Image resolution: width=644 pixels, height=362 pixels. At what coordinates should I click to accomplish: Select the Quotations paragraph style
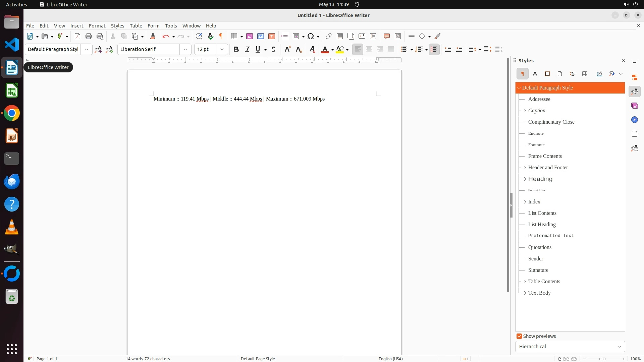point(540,247)
